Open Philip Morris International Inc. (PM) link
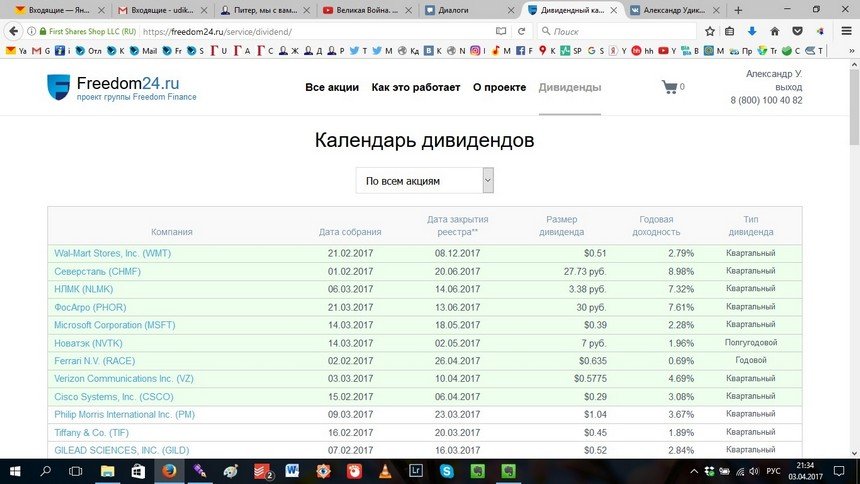This screenshot has height=484, width=860. point(125,414)
